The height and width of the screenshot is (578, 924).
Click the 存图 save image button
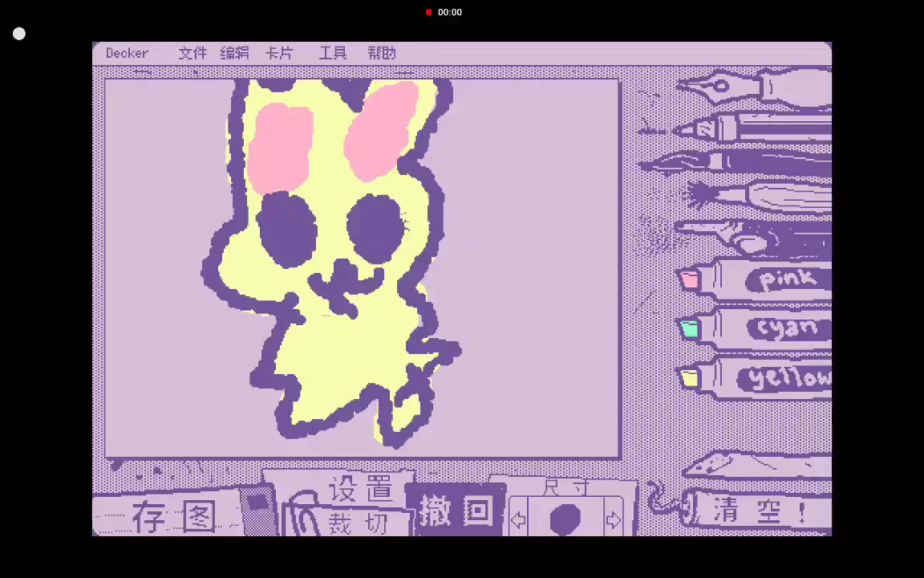pyautogui.click(x=172, y=516)
